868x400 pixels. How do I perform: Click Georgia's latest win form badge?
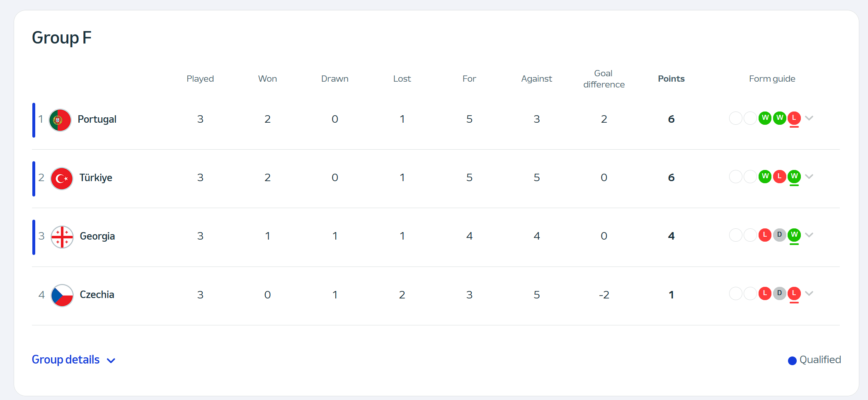(x=794, y=235)
